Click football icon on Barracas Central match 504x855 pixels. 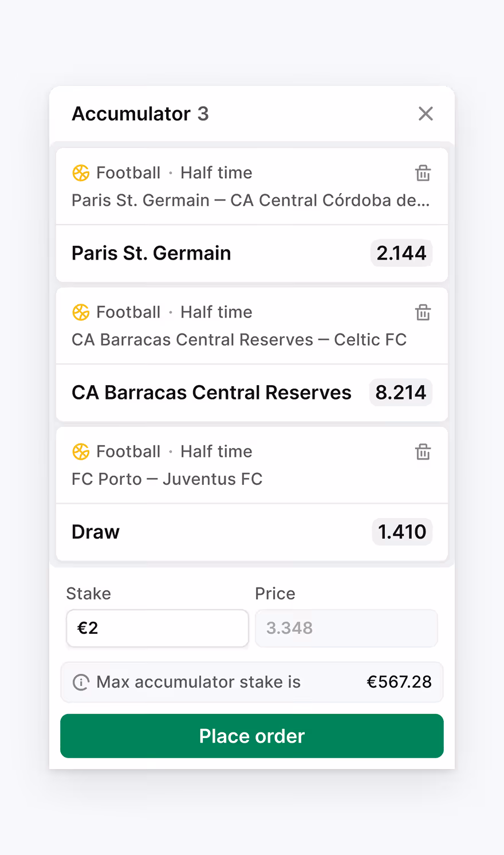click(x=81, y=312)
